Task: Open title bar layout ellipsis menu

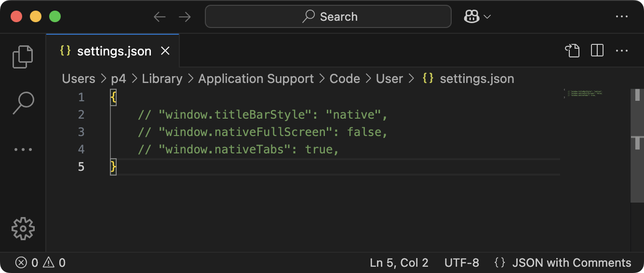Action: [622, 17]
